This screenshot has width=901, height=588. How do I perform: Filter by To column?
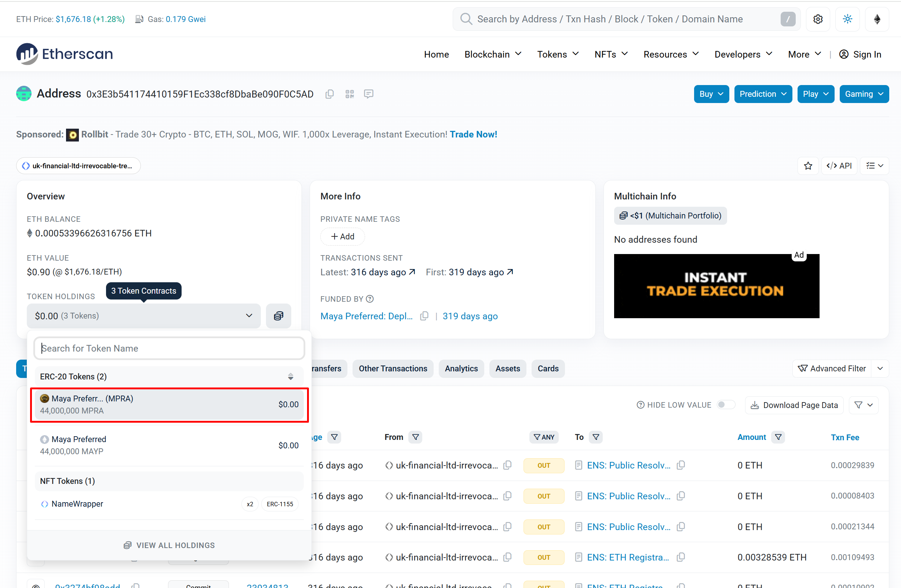(595, 437)
